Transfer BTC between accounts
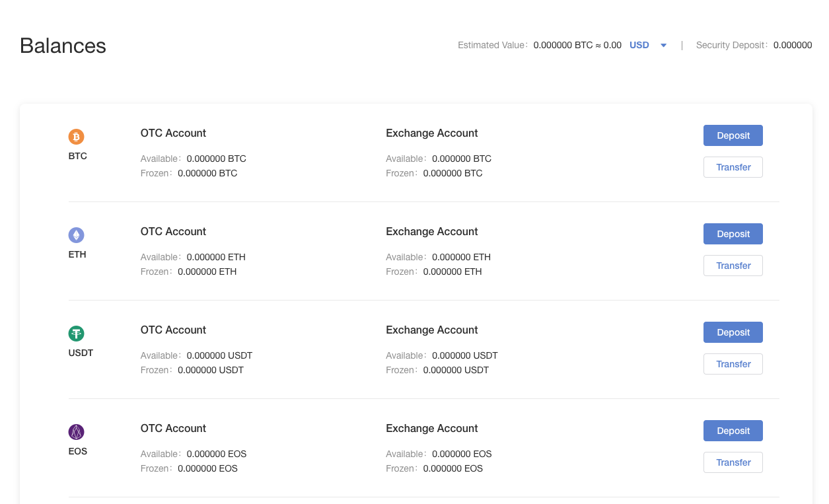The height and width of the screenshot is (504, 829). pyautogui.click(x=733, y=167)
